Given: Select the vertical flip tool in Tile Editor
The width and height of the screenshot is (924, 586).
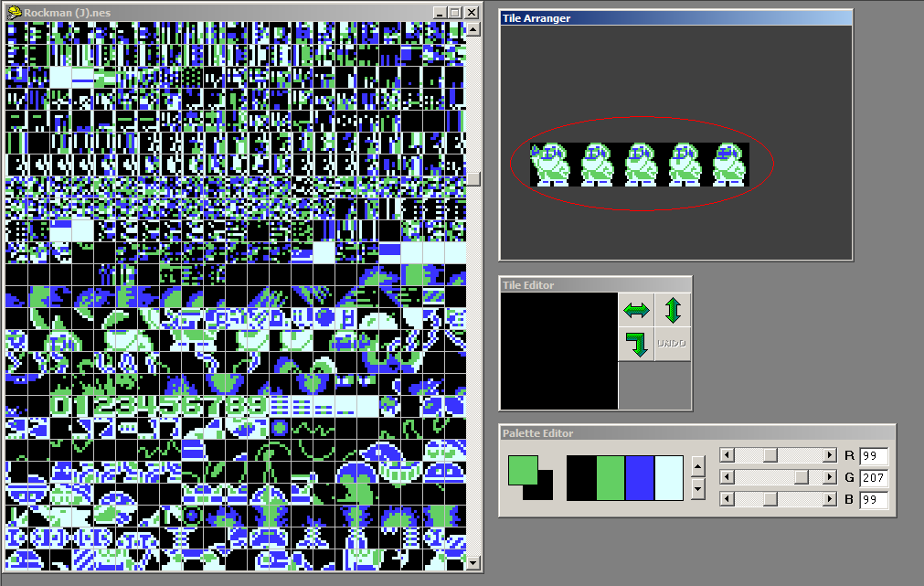Looking at the screenshot, I should coord(672,311).
